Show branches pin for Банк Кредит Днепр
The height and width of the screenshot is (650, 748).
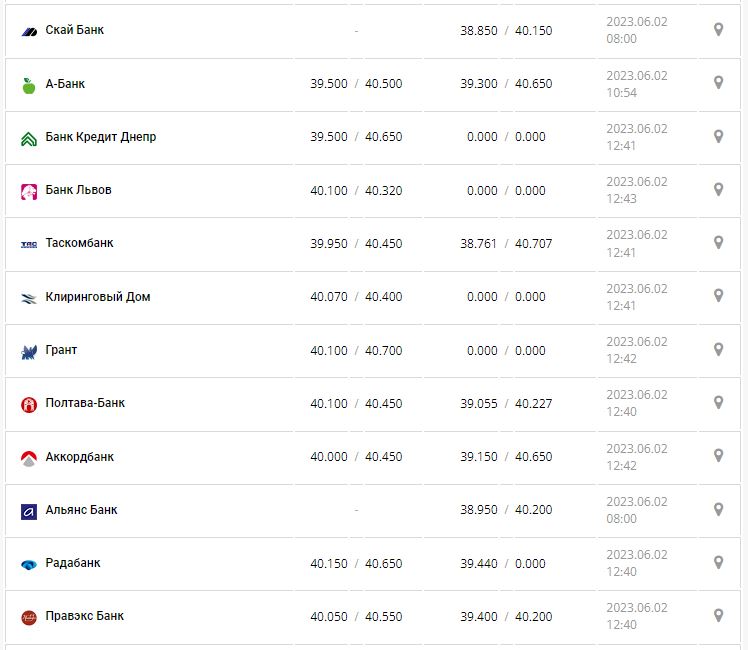(x=718, y=136)
